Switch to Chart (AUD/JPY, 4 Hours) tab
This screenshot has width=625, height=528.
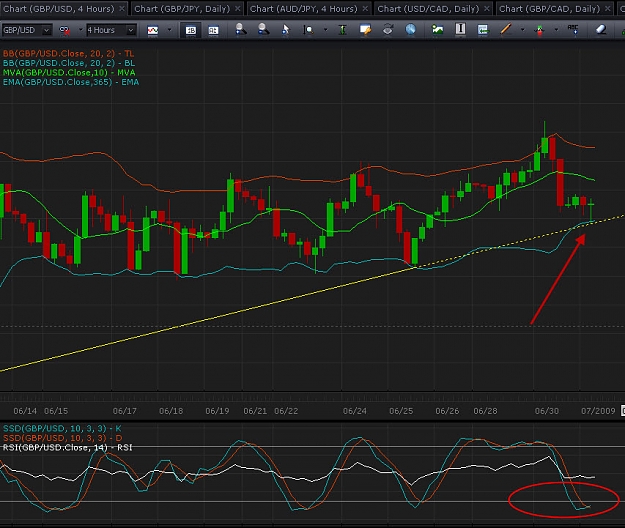pos(304,8)
